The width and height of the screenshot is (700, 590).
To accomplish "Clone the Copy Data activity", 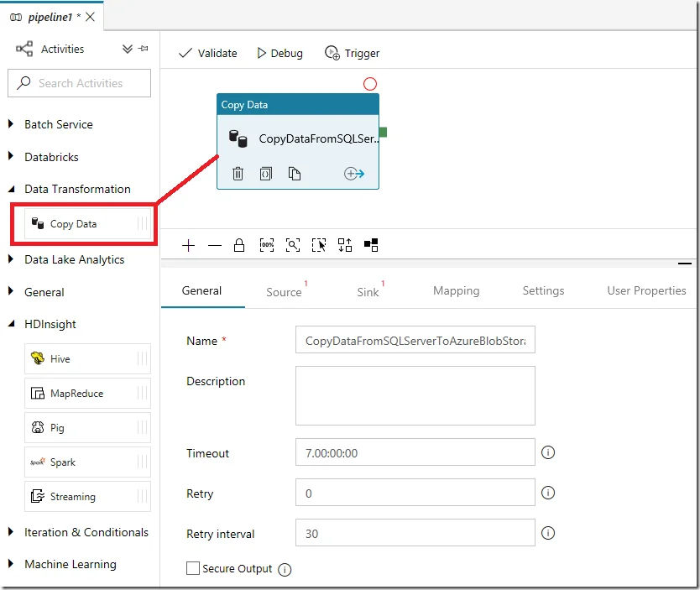I will click(x=294, y=174).
